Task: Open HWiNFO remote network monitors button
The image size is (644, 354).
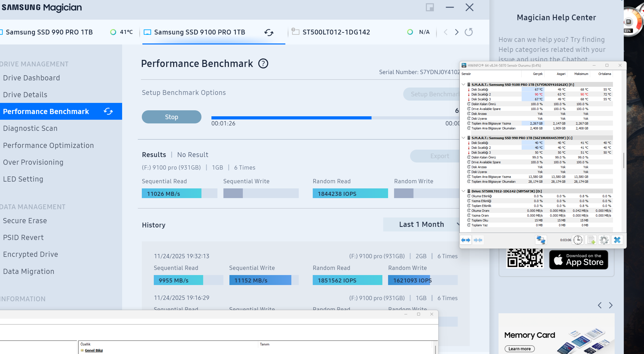Action: pos(541,240)
